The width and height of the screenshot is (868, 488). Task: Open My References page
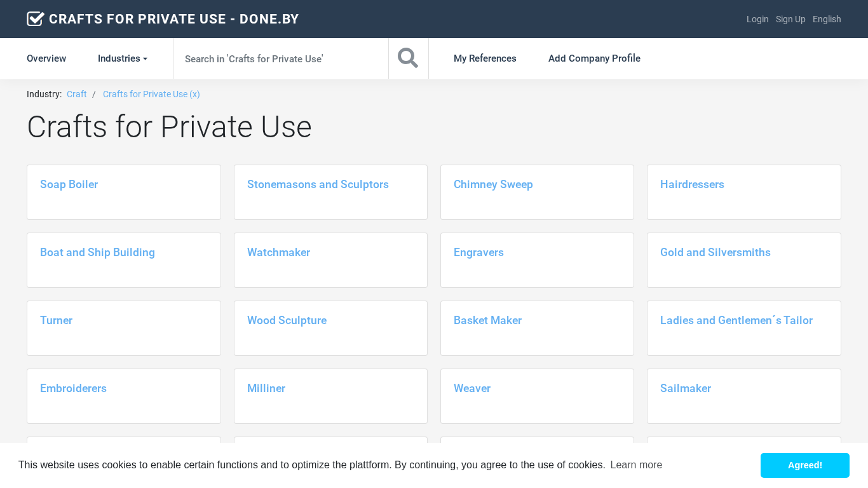coord(485,58)
